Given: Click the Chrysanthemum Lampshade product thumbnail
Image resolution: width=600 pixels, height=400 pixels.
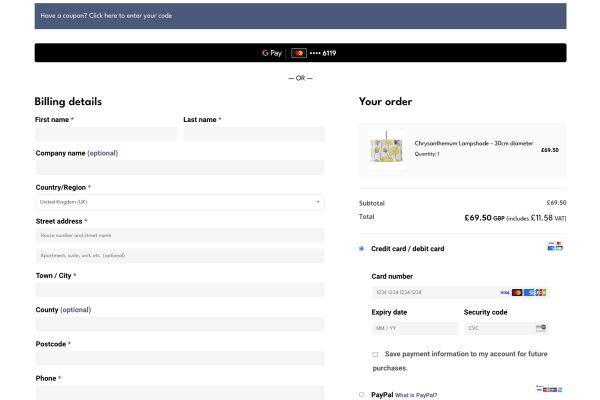Looking at the screenshot, I should coord(386,150).
